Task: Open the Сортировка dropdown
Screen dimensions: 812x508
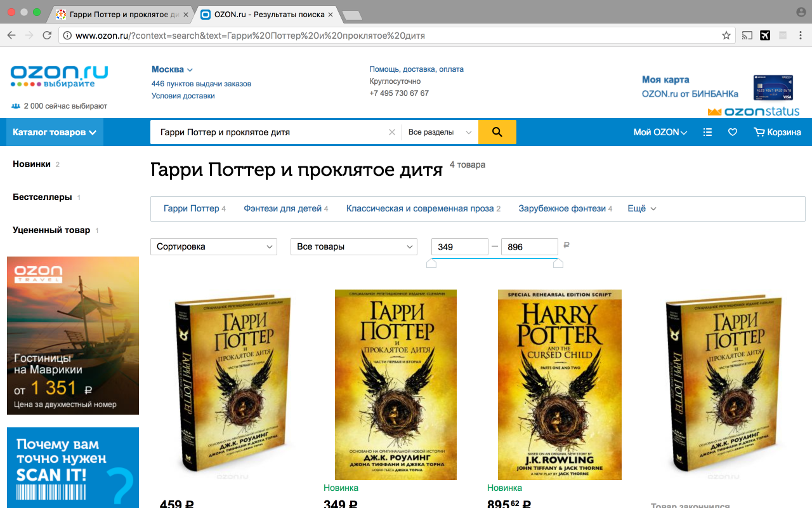Action: (x=214, y=246)
